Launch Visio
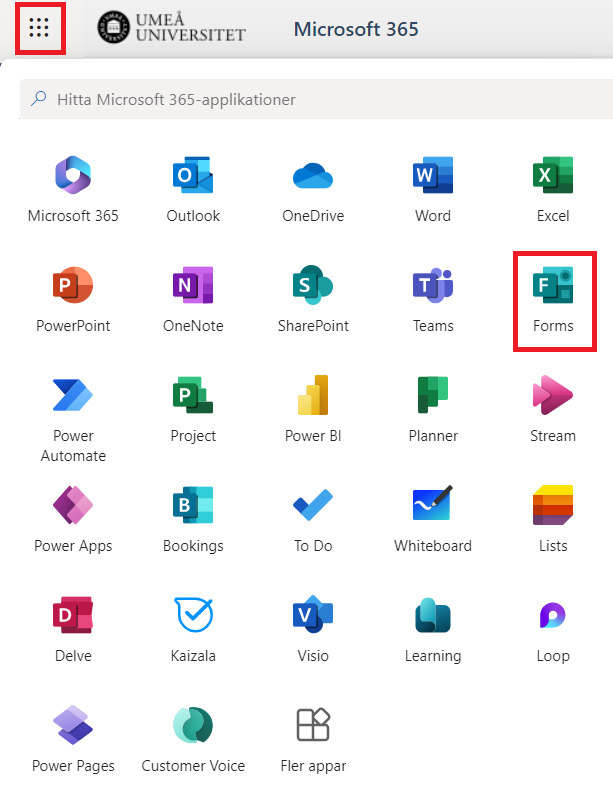613x807 pixels. point(313,630)
